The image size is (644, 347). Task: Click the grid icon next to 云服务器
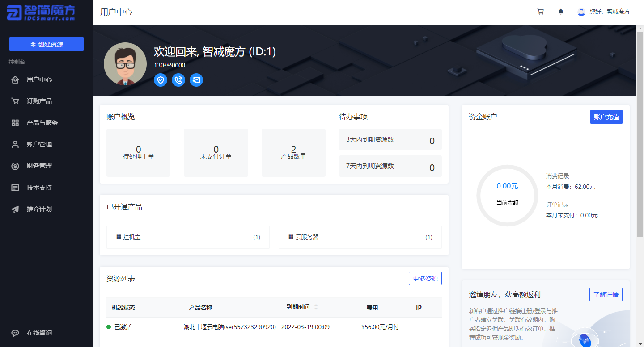[291, 237]
